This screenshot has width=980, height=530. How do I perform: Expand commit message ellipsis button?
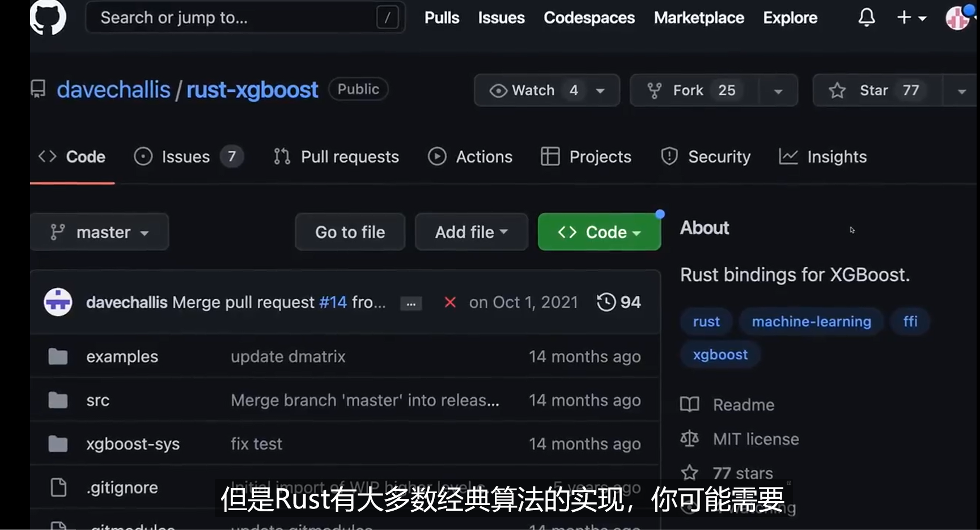411,303
